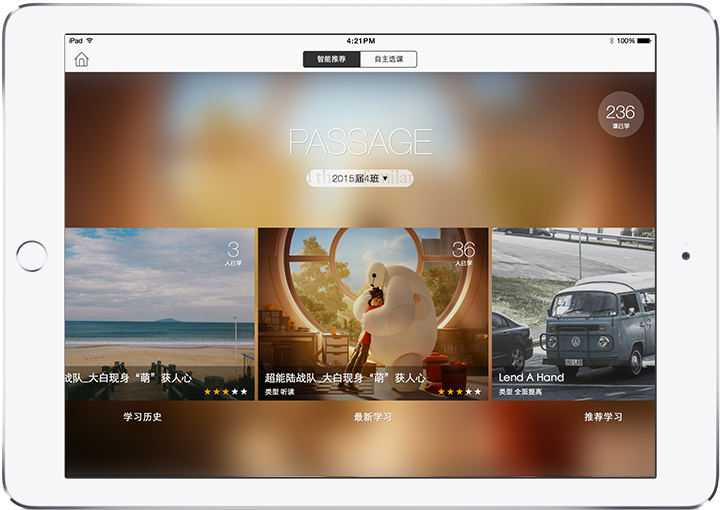Open the 超能陆战队 Baymax lesson card
720x510 pixels.
(x=373, y=314)
